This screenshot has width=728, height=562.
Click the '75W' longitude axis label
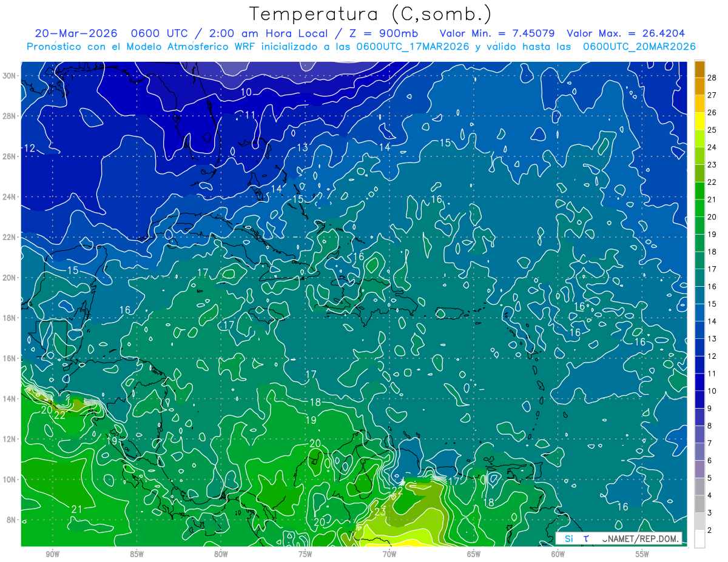pyautogui.click(x=305, y=554)
